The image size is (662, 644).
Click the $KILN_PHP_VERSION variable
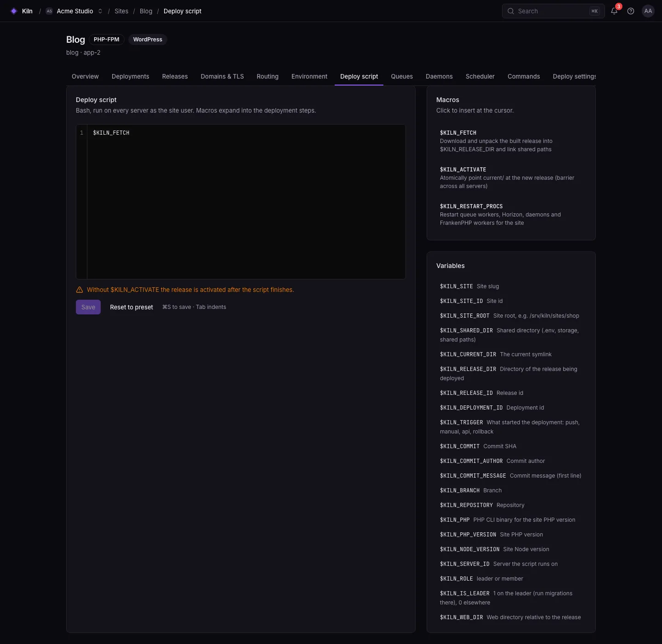click(511, 535)
